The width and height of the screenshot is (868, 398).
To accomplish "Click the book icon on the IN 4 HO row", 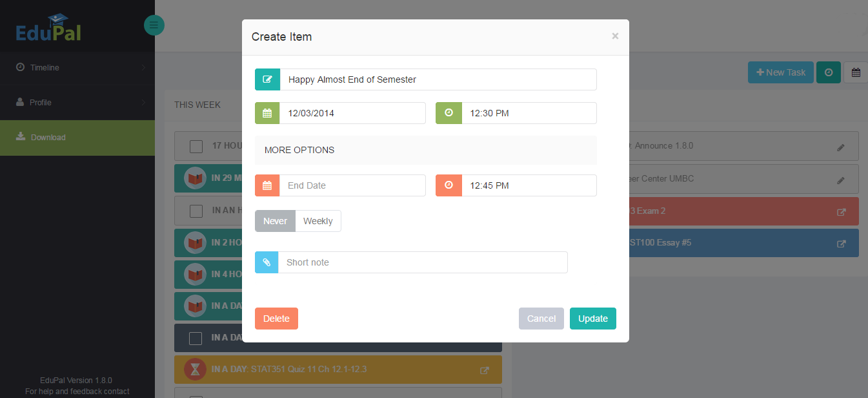I will (x=195, y=274).
